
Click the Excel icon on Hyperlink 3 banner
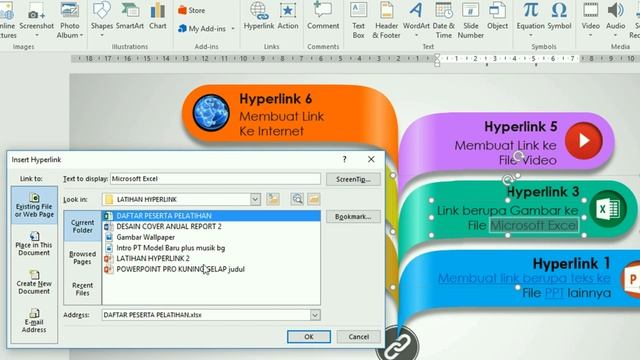pyautogui.click(x=608, y=209)
